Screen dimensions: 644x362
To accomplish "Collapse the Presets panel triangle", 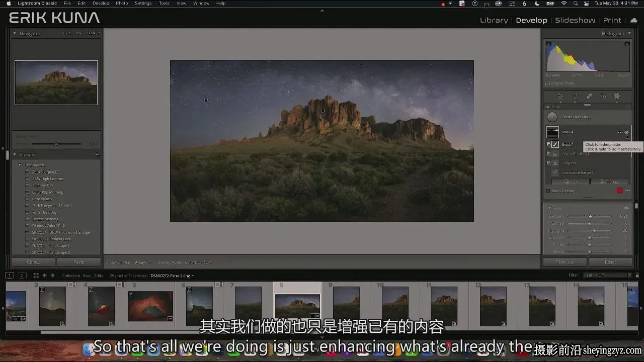I will (x=15, y=154).
